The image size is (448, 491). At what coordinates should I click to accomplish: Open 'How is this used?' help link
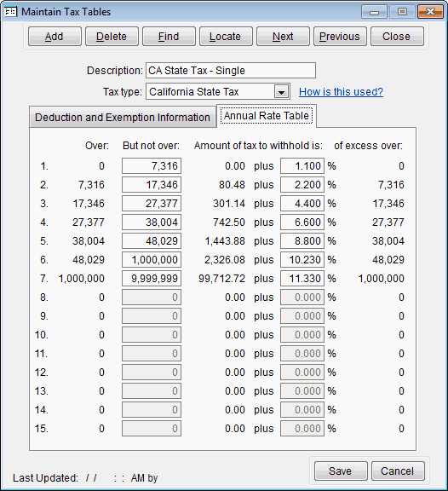tap(341, 92)
